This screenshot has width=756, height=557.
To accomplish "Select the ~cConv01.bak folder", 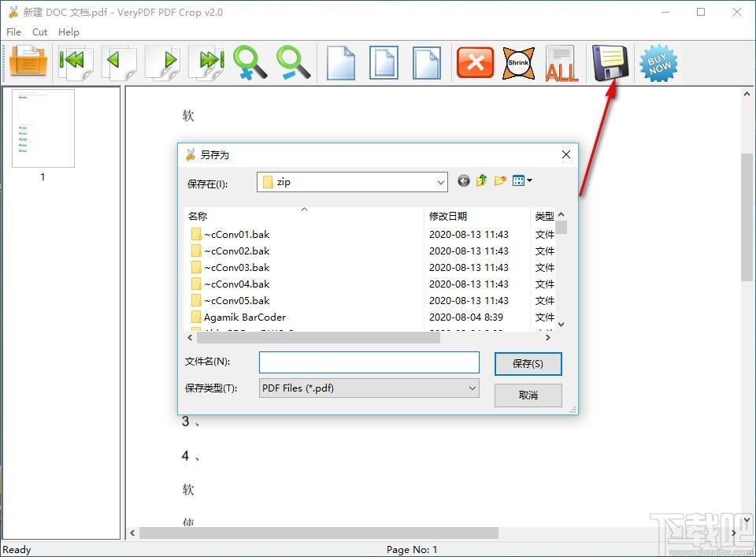I will (230, 235).
